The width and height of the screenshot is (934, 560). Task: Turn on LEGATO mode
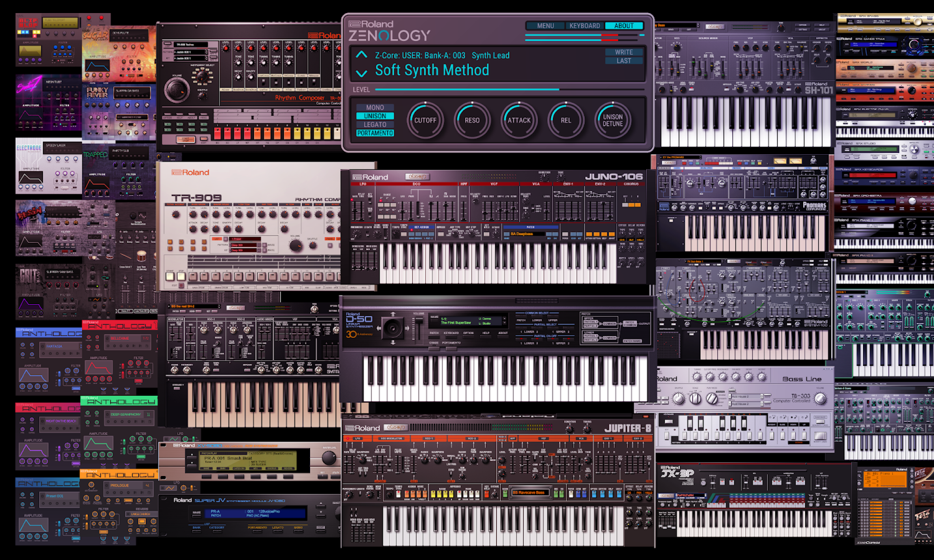[x=375, y=125]
